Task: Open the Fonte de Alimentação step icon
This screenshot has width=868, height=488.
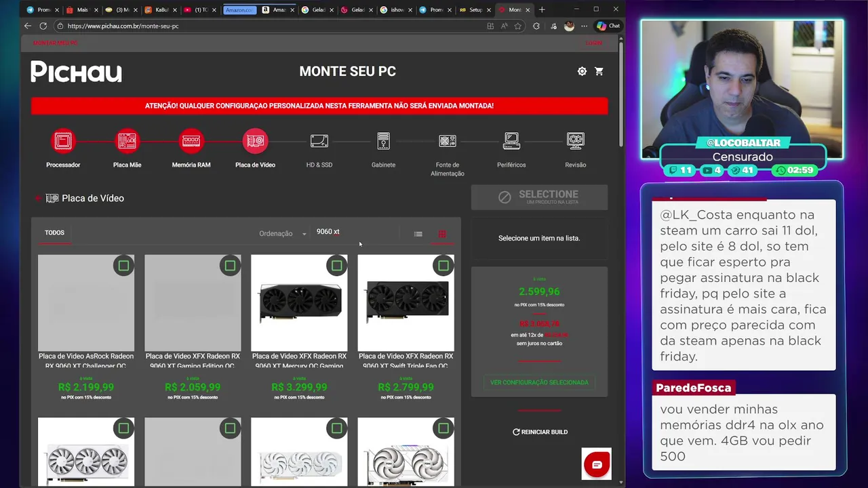Action: click(x=448, y=141)
